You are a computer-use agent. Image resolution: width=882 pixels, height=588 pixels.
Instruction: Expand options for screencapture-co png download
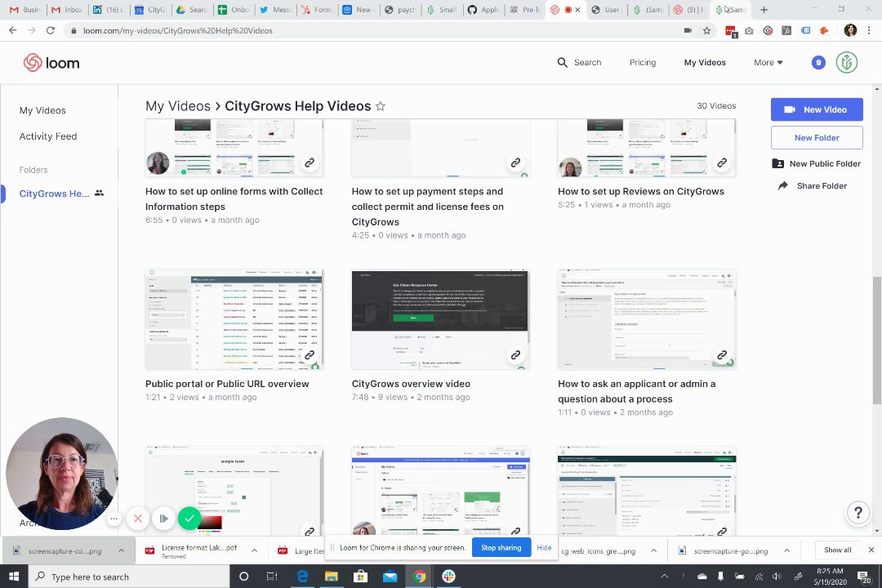pos(122,550)
